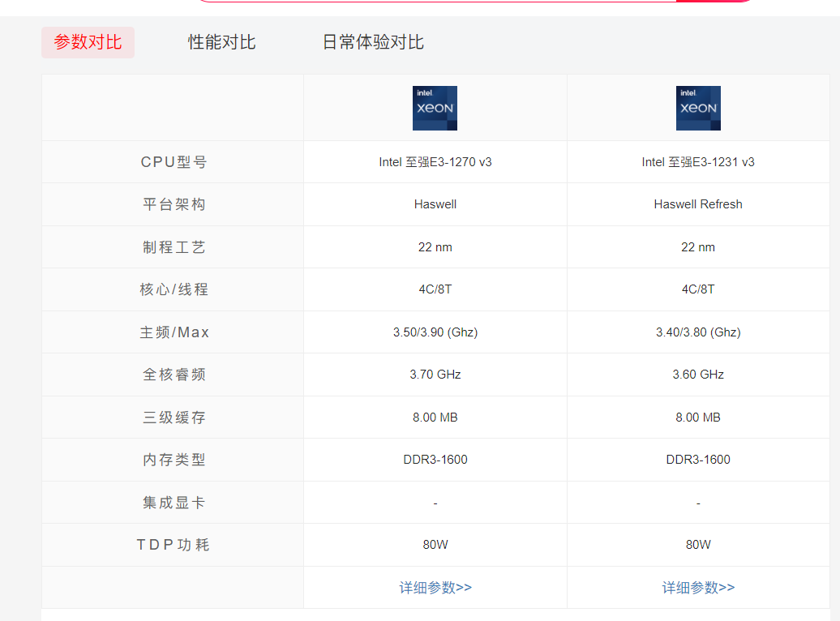Select the text Intel 至强E3-1231 v3
840x621 pixels.
698,162
